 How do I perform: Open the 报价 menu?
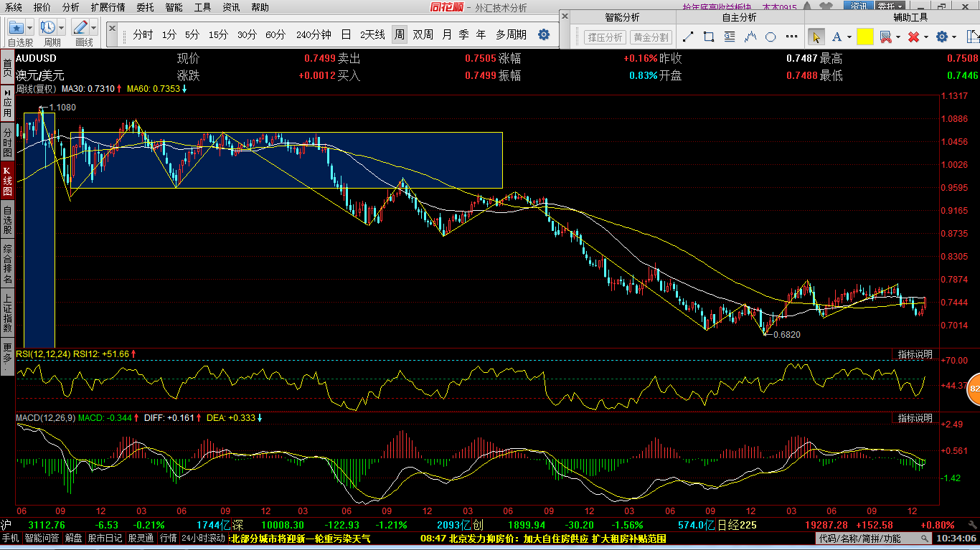42,7
